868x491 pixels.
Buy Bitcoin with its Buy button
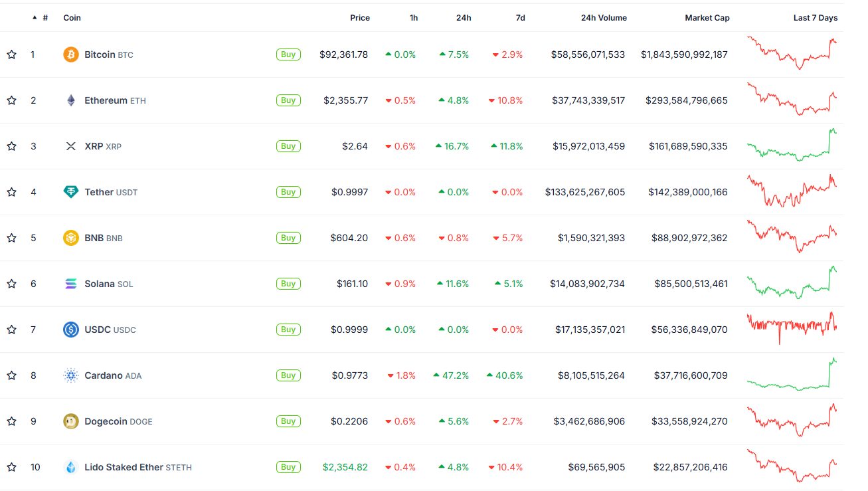click(x=288, y=54)
